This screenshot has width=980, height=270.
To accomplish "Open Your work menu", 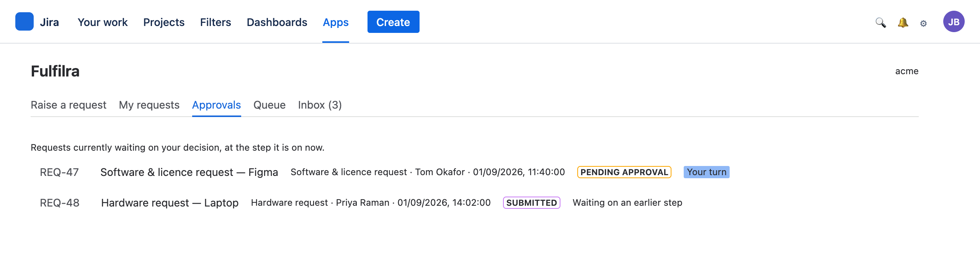I will click(103, 22).
